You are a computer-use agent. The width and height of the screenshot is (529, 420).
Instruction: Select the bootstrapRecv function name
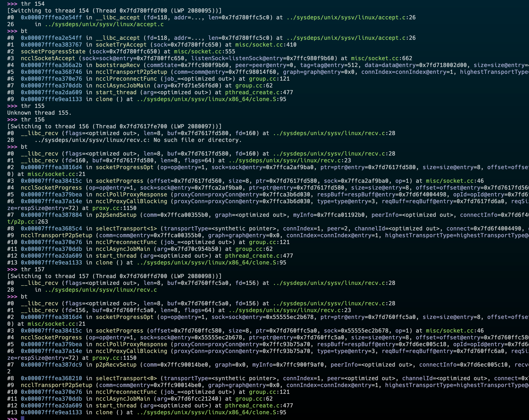tap(118, 65)
